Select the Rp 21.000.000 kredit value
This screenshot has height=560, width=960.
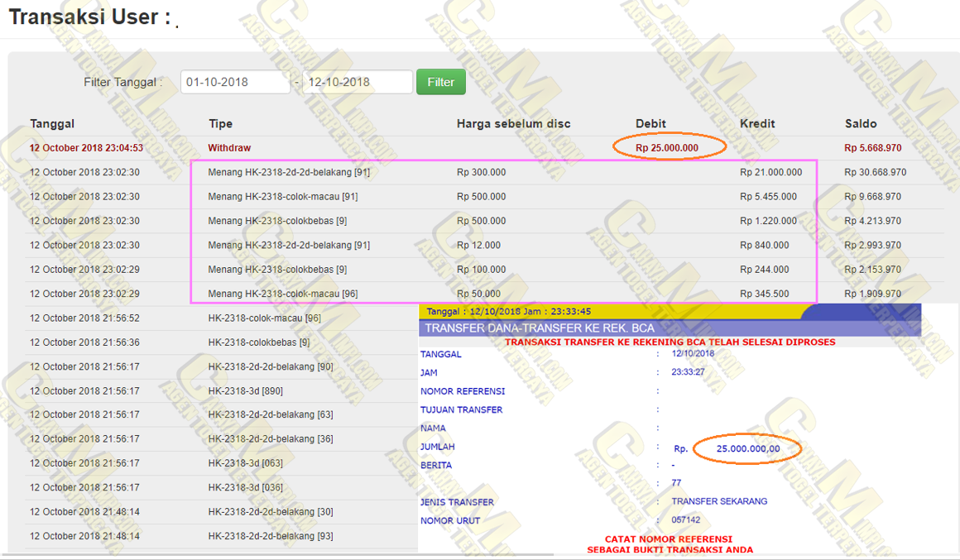point(770,172)
